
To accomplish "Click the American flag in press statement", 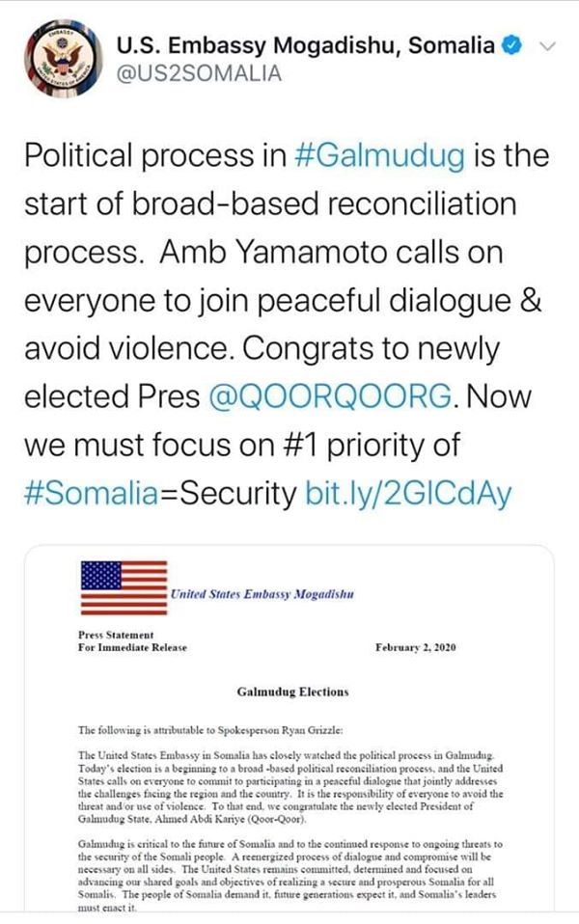I will tap(124, 588).
